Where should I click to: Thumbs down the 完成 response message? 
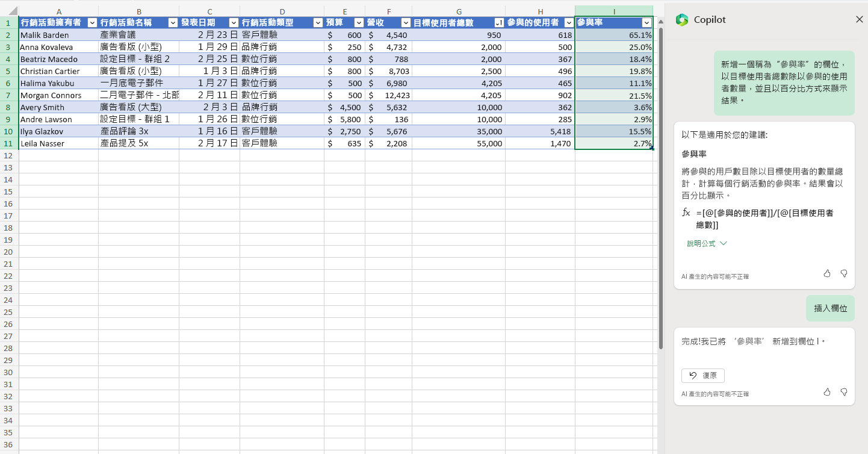click(x=844, y=392)
